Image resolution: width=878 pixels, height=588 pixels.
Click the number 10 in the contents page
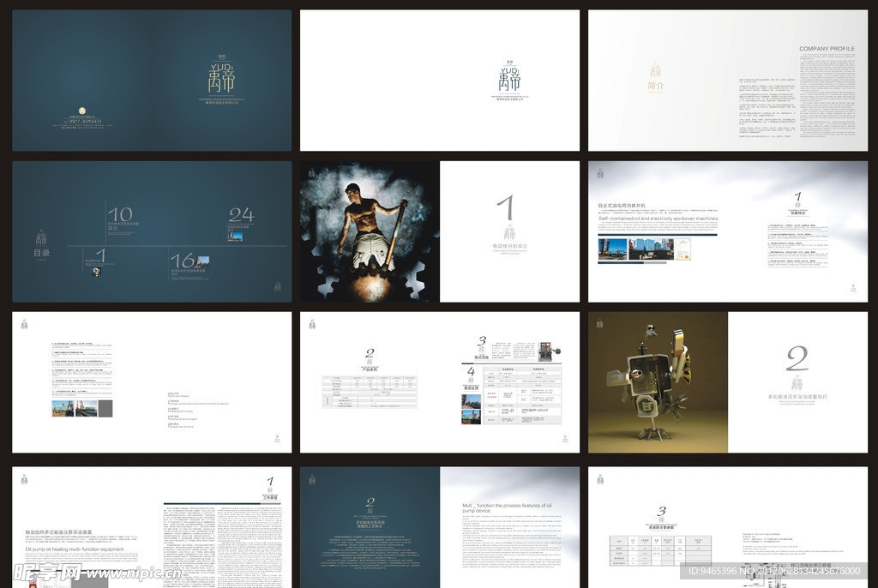[120, 214]
